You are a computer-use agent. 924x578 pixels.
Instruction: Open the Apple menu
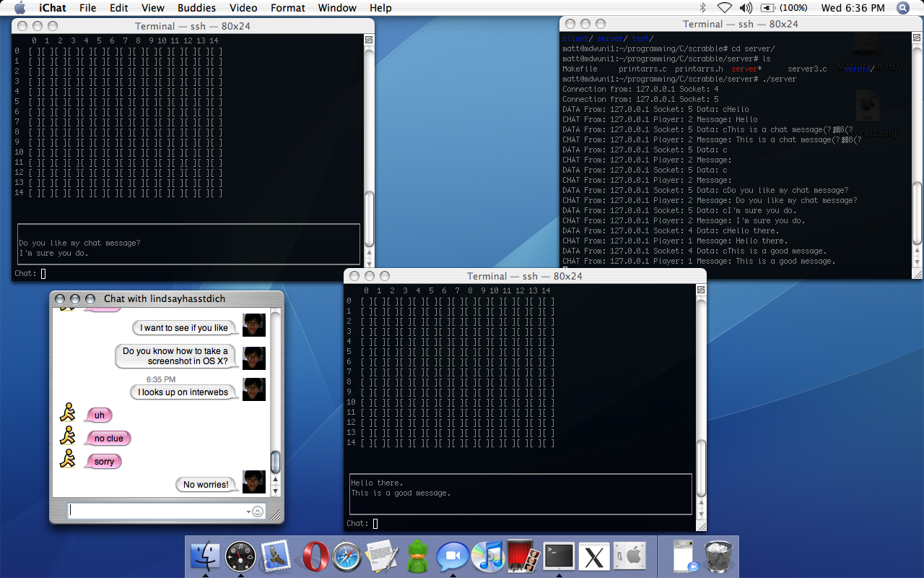click(x=19, y=8)
